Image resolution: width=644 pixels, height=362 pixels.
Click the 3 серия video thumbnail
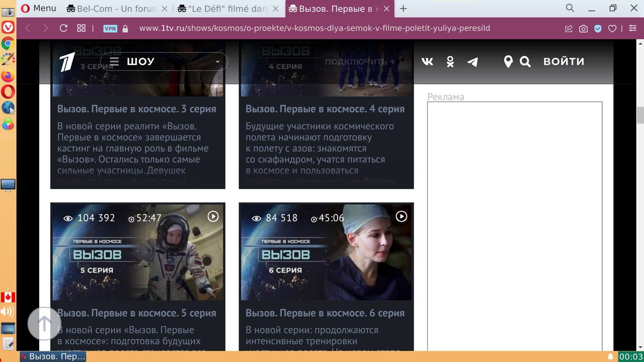138,70
